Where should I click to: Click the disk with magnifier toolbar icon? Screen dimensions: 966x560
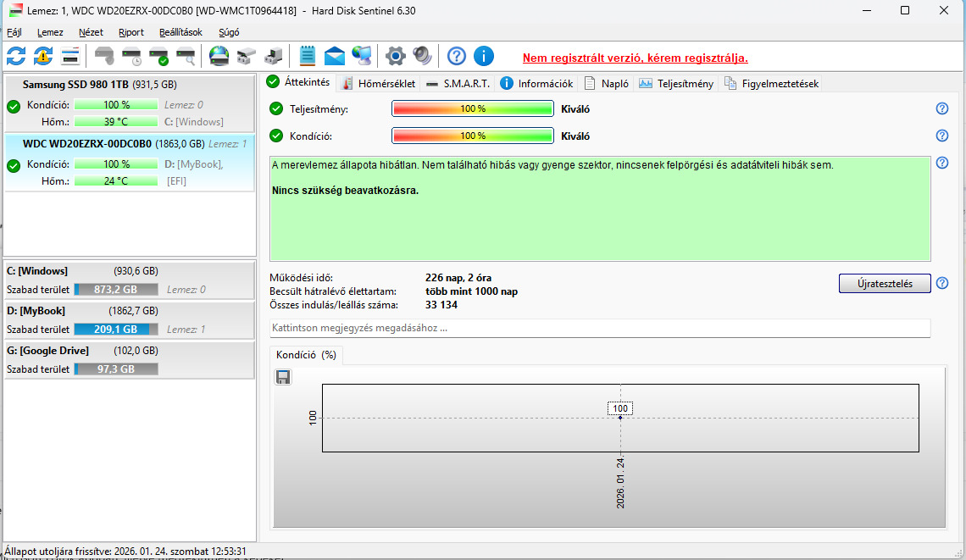coord(186,56)
